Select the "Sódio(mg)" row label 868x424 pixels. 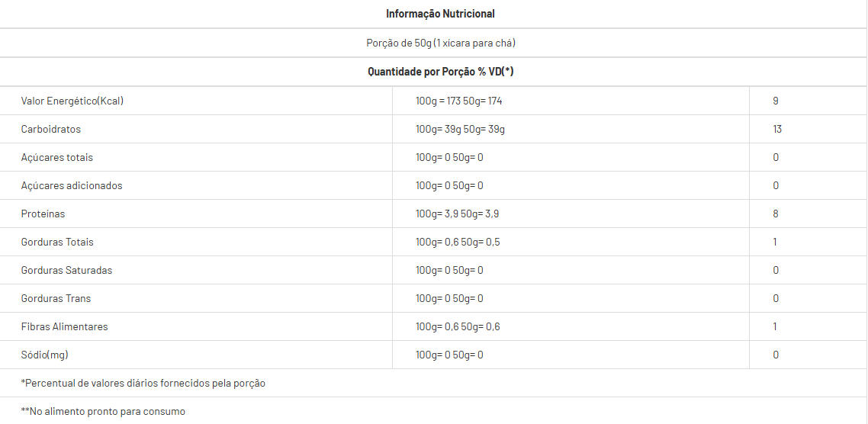[45, 355]
